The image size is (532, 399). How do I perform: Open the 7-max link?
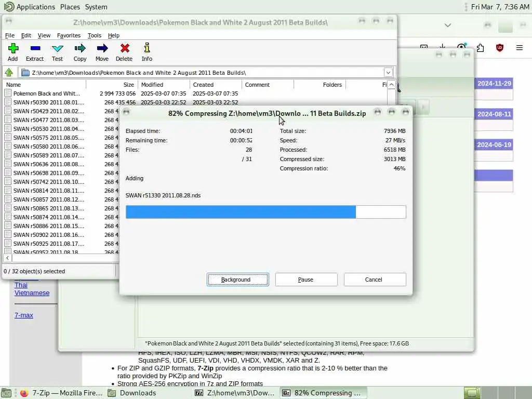pos(24,315)
